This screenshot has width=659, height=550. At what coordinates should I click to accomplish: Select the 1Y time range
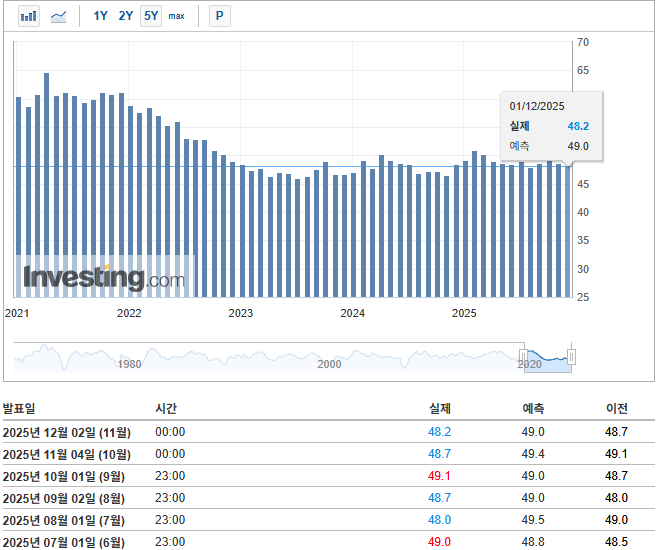pos(100,16)
